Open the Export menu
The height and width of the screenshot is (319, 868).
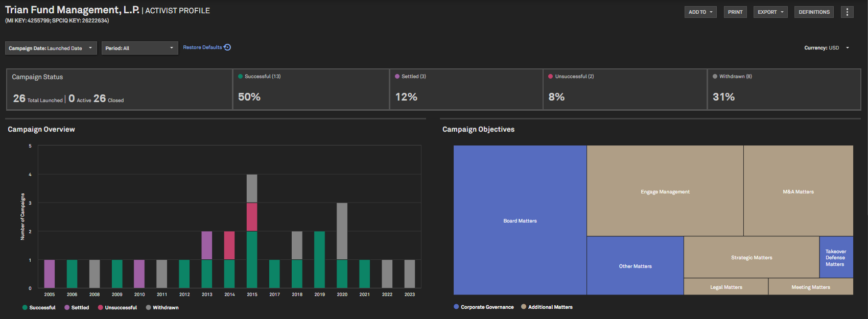tap(770, 12)
